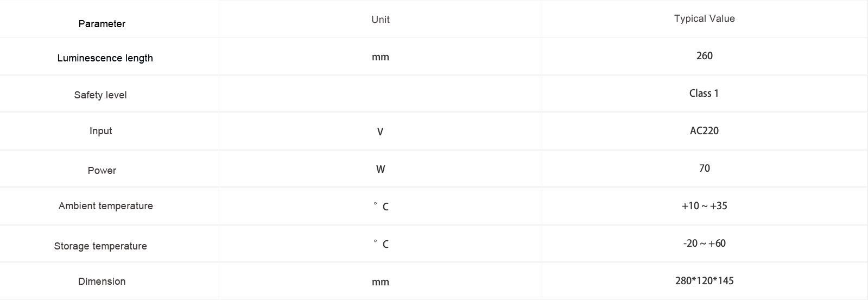The width and height of the screenshot is (868, 300).
Task: Click the Dimension parameter label
Action: [102, 282]
